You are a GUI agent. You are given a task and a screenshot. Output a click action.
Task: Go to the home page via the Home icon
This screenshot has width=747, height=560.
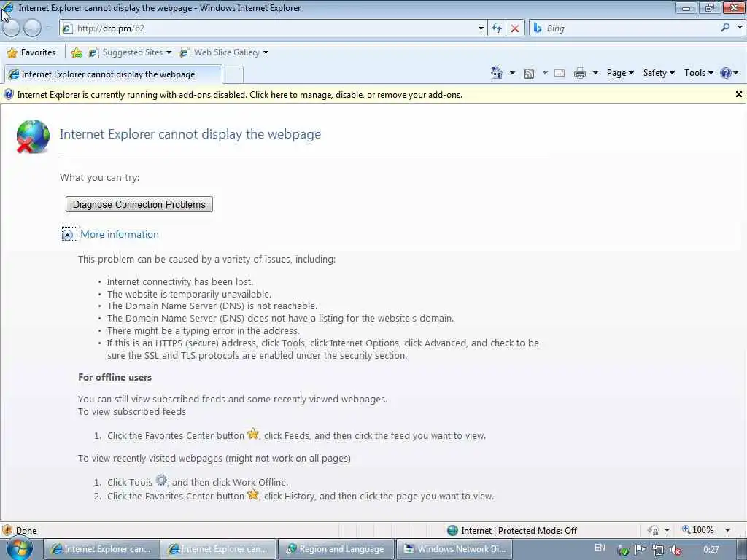496,73
